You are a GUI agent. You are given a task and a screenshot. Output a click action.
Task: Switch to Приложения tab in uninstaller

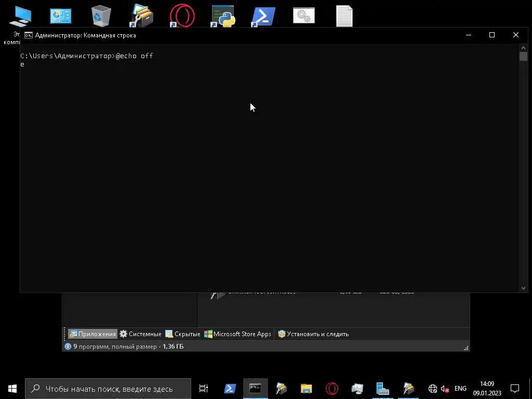(92, 334)
